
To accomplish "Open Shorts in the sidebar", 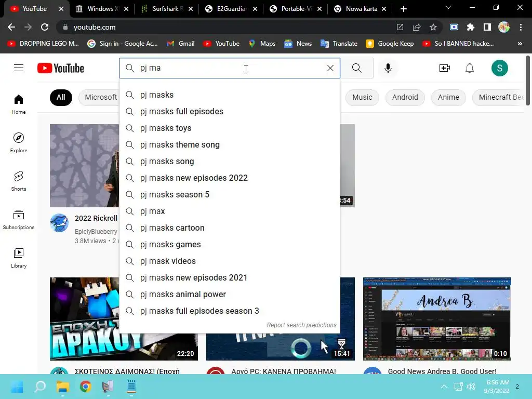I will 19,181.
